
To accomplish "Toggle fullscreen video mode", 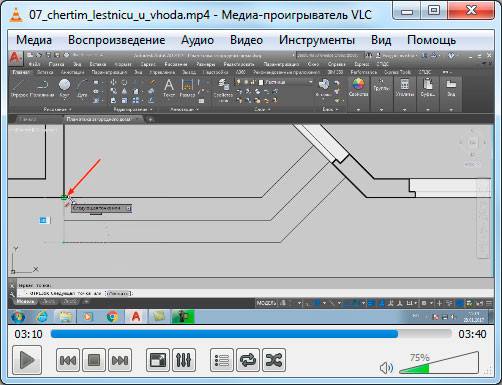I will pyautogui.click(x=158, y=360).
